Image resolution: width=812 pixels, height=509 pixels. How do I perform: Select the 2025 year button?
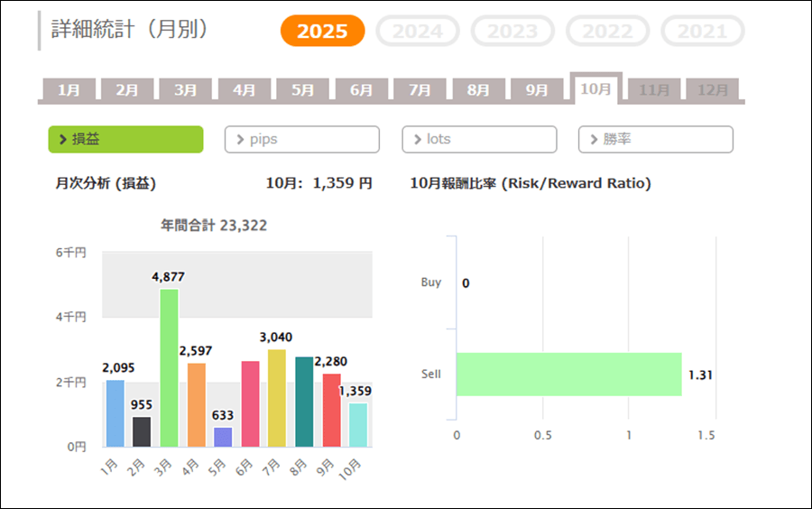pyautogui.click(x=322, y=32)
